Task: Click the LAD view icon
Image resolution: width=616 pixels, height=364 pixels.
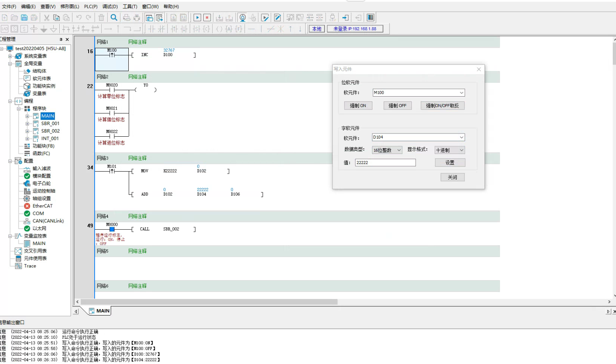Action: point(5,29)
